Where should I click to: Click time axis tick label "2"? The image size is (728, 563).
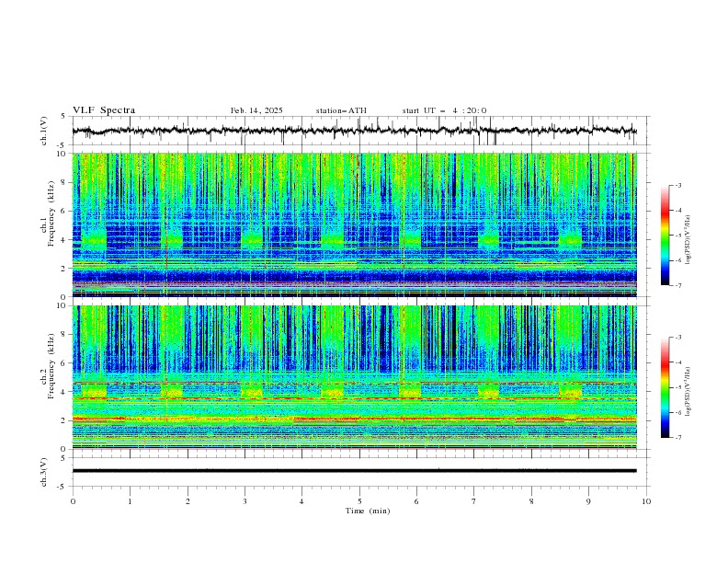point(188,501)
